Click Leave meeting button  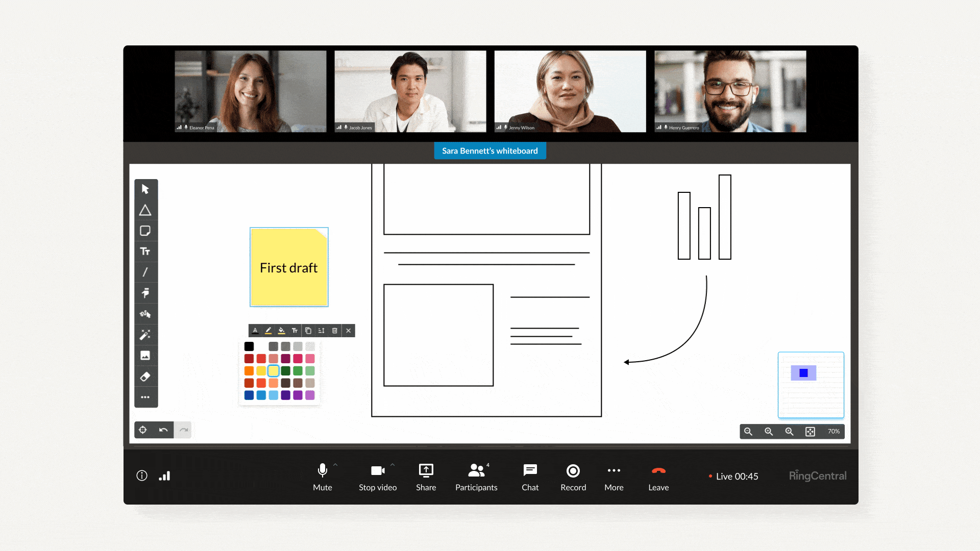click(x=657, y=475)
